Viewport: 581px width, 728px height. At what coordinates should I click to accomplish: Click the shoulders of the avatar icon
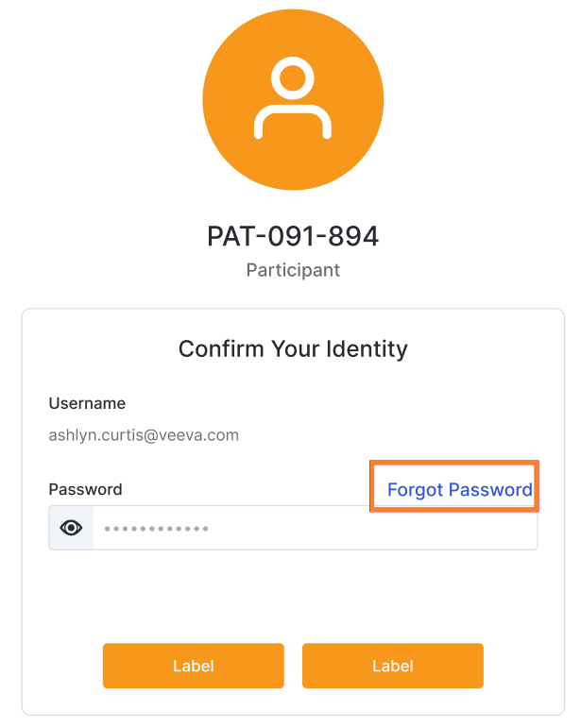pyautogui.click(x=293, y=116)
